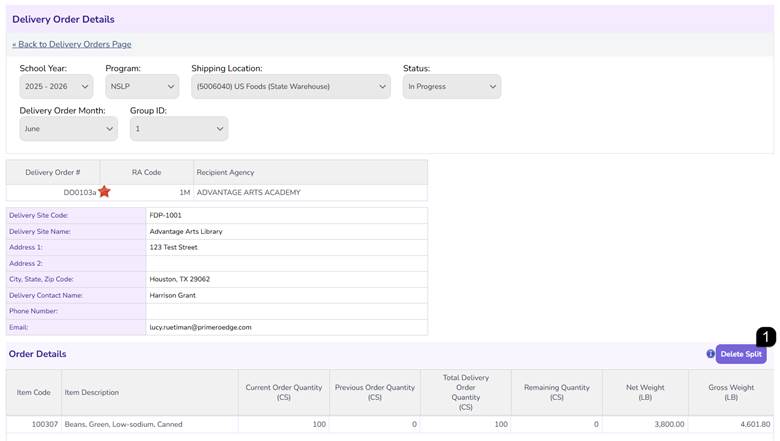
Task: Select delivery order number DO0103a
Action: (80, 192)
